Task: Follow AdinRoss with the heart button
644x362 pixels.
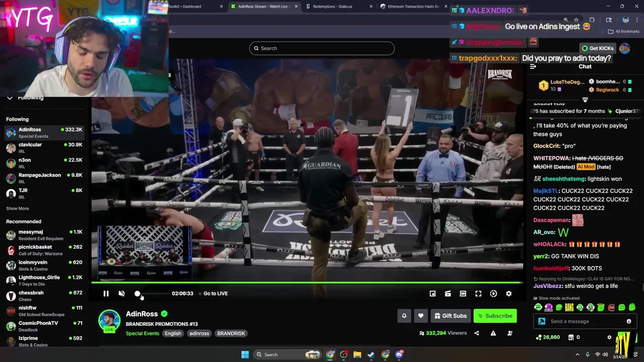Action: click(421, 316)
